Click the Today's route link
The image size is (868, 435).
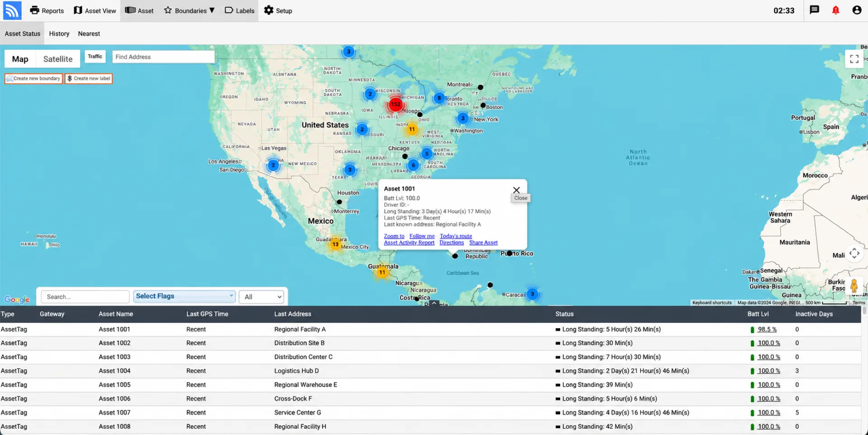pos(456,236)
